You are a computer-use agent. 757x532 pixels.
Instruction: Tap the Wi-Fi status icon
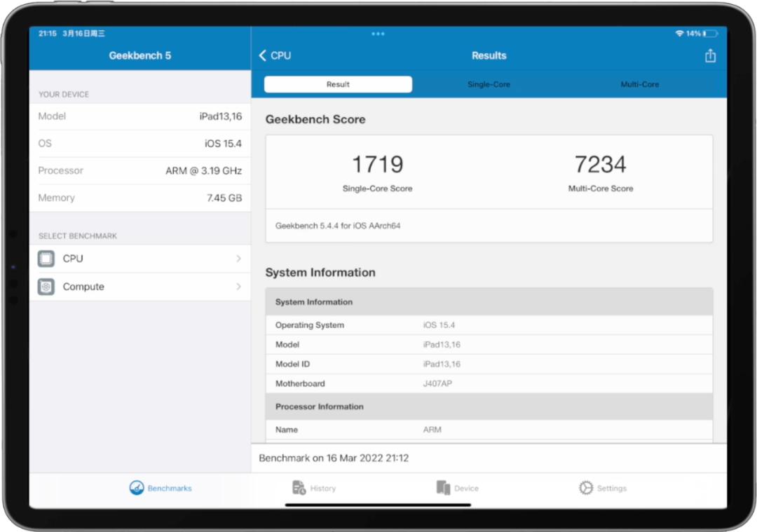pyautogui.click(x=679, y=34)
